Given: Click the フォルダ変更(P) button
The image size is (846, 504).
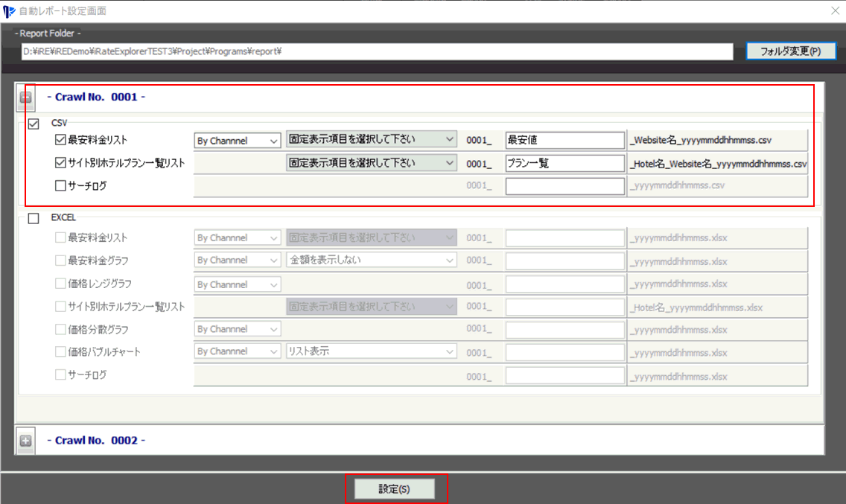Looking at the screenshot, I should pos(790,51).
